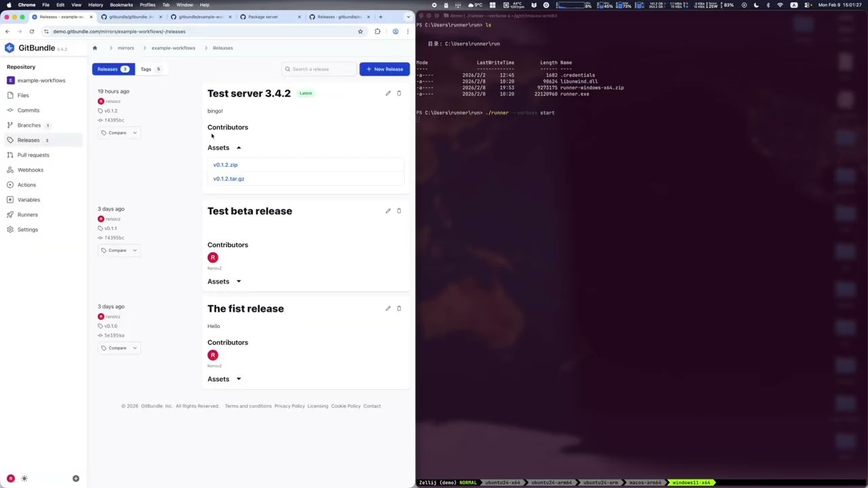Open the Pull requests sidebar item

pyautogui.click(x=33, y=155)
